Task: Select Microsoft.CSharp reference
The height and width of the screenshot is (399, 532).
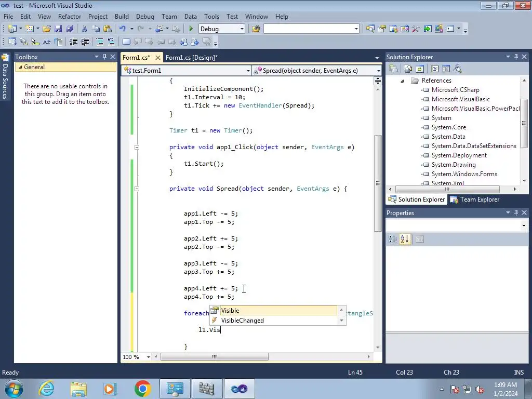Action: pyautogui.click(x=455, y=90)
